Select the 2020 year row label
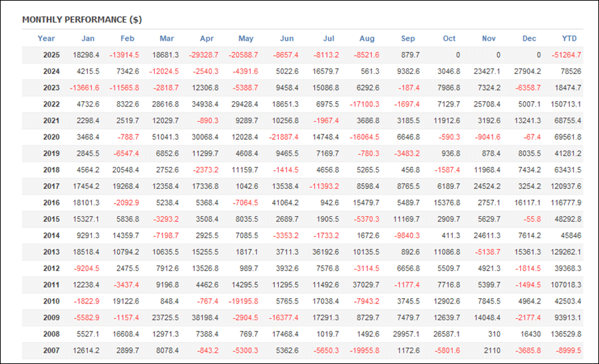 click(51, 136)
